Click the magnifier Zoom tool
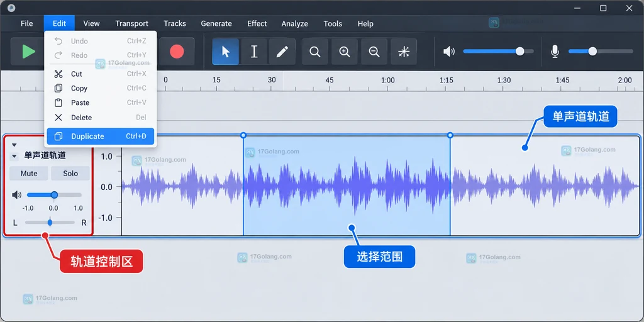The image size is (644, 322). [x=315, y=52]
